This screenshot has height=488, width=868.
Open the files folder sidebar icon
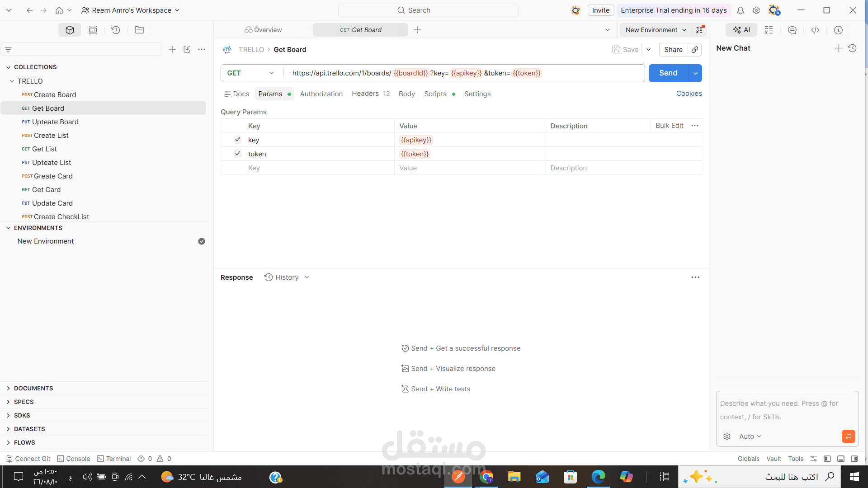tap(139, 30)
